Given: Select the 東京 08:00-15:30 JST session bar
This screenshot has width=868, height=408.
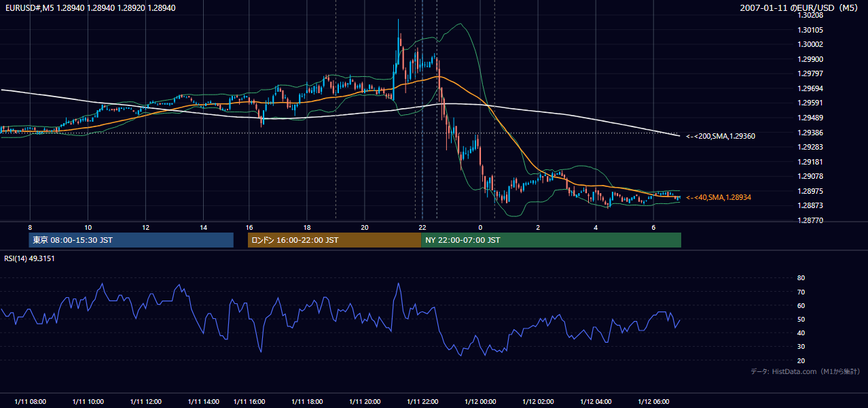Looking at the screenshot, I should [x=131, y=240].
